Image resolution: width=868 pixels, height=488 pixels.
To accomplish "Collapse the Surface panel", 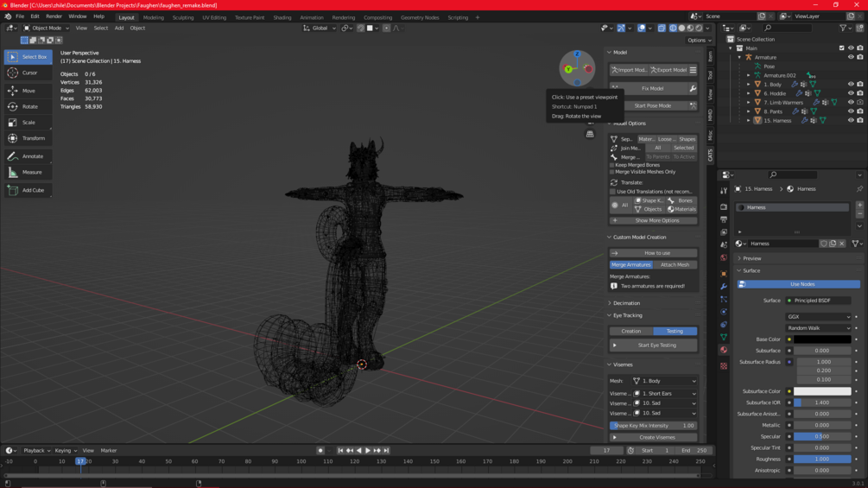I will (751, 270).
